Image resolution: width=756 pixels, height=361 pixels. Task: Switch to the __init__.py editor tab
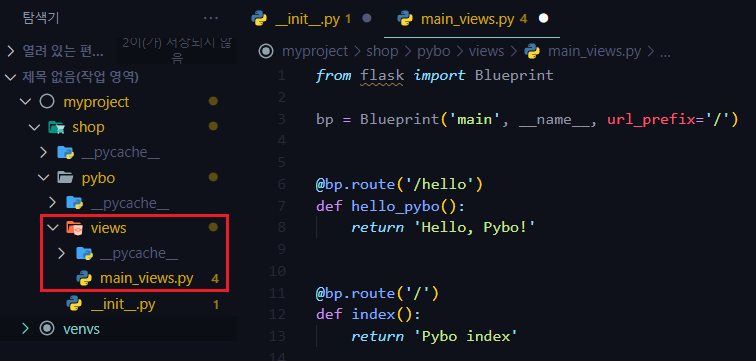[311, 19]
